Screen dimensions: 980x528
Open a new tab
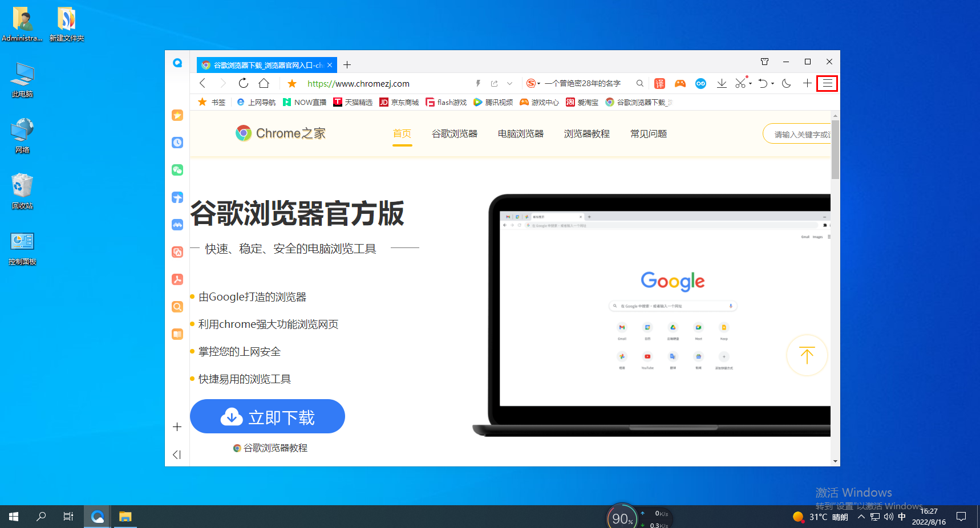(x=347, y=65)
